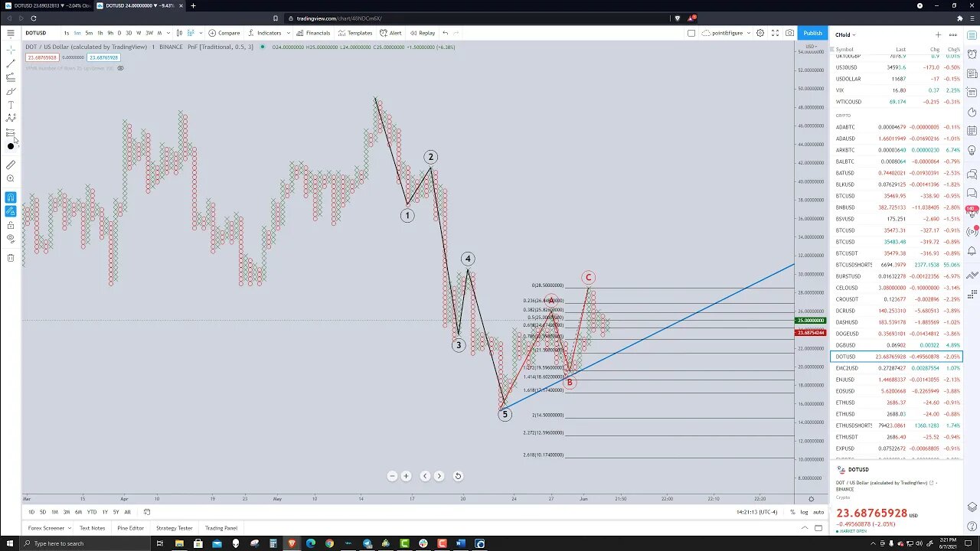This screenshot has height=551, width=980.
Task: Start bar Replay mode
Action: pos(423,33)
